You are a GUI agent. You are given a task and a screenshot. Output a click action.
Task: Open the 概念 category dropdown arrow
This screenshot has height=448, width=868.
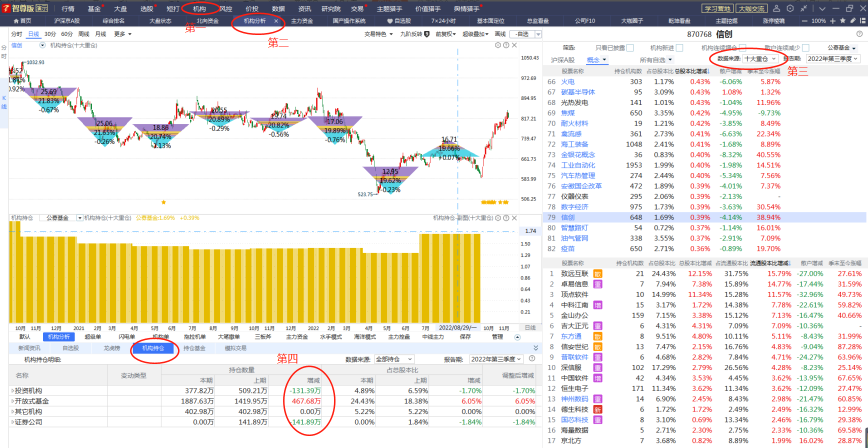click(604, 60)
